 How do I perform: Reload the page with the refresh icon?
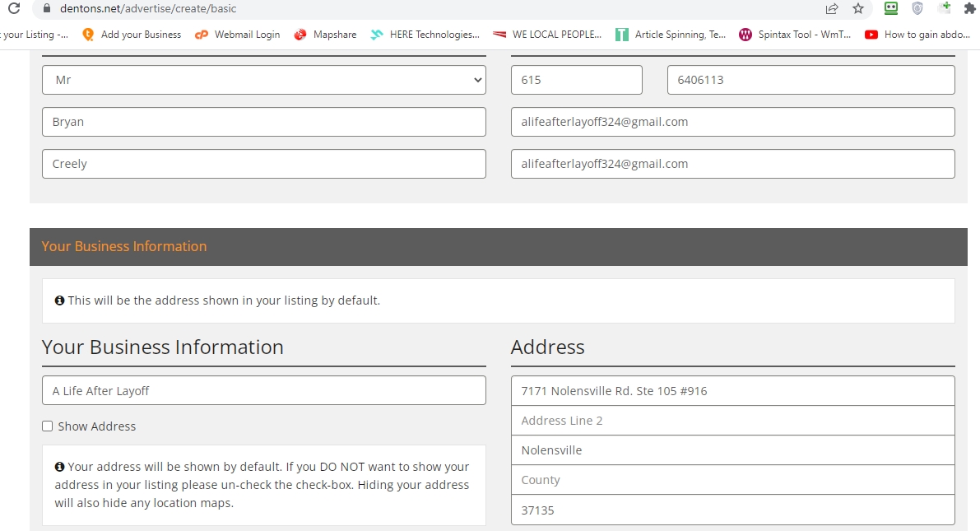coord(13,8)
